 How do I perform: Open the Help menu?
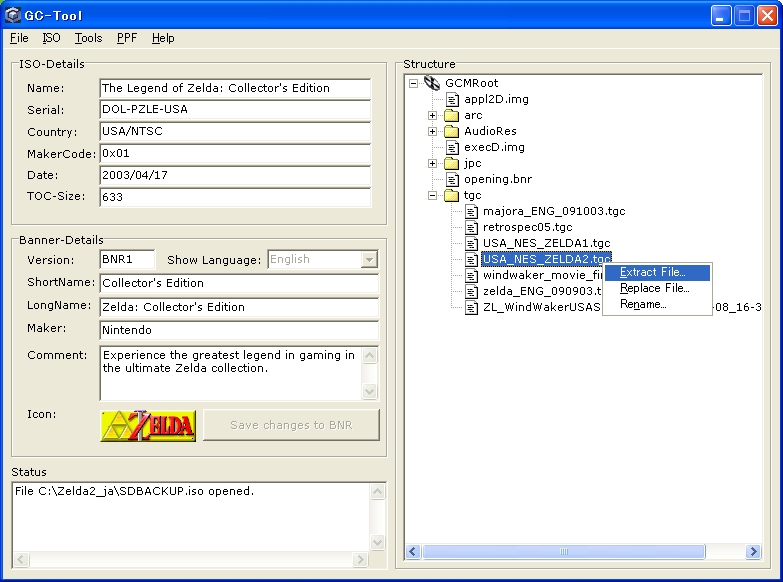pos(163,38)
